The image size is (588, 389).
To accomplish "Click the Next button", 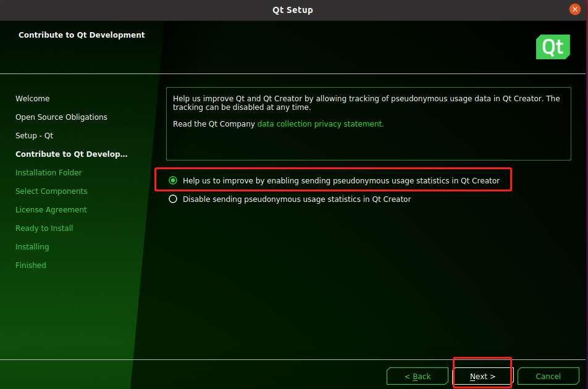I will click(482, 376).
